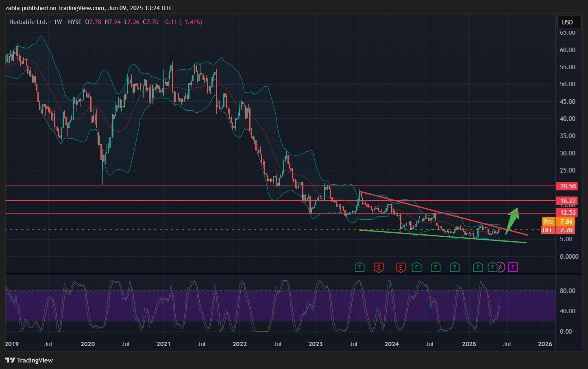Click the 2021 label on time axis
The height and width of the screenshot is (369, 588).
(x=163, y=344)
